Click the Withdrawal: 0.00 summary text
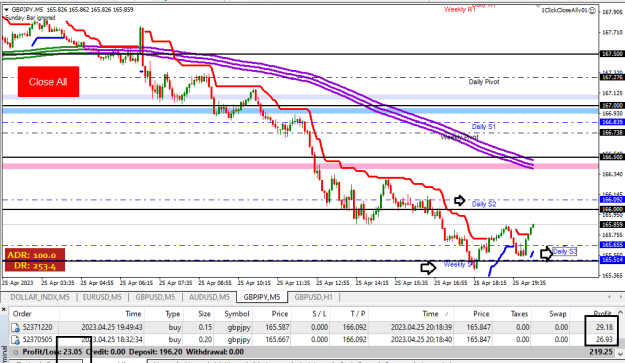625x363 pixels. [215, 352]
